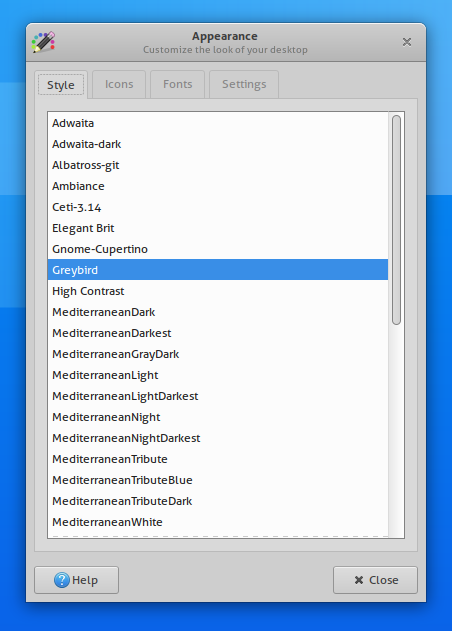The width and height of the screenshot is (452, 631).
Task: Choose the Elegant Brit style
Action: coord(218,228)
